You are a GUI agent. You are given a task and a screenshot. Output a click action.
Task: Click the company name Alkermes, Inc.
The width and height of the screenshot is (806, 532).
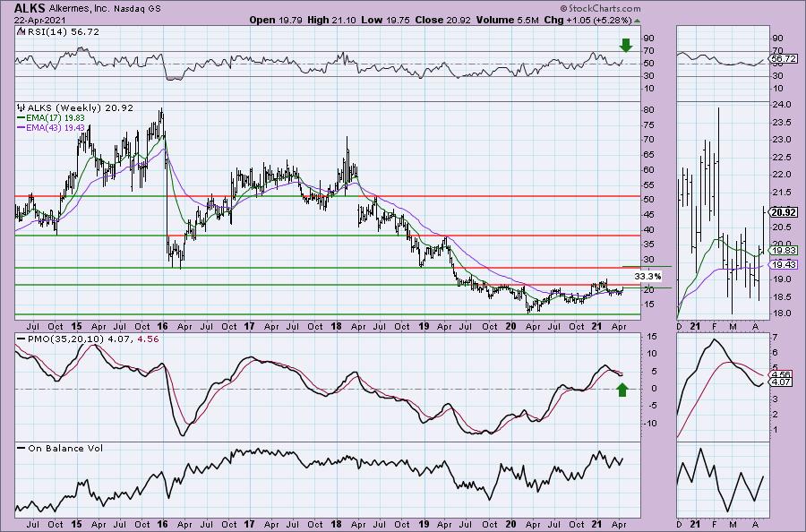[77, 9]
